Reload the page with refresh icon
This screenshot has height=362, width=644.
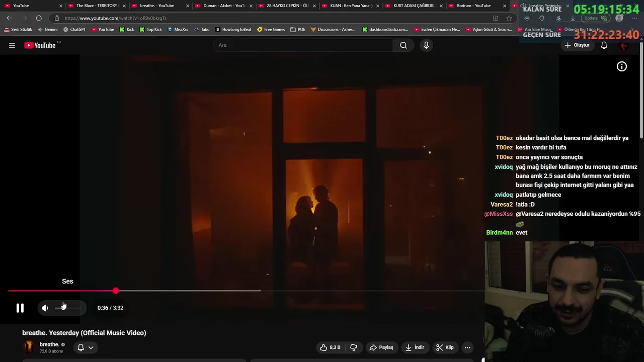[39, 18]
